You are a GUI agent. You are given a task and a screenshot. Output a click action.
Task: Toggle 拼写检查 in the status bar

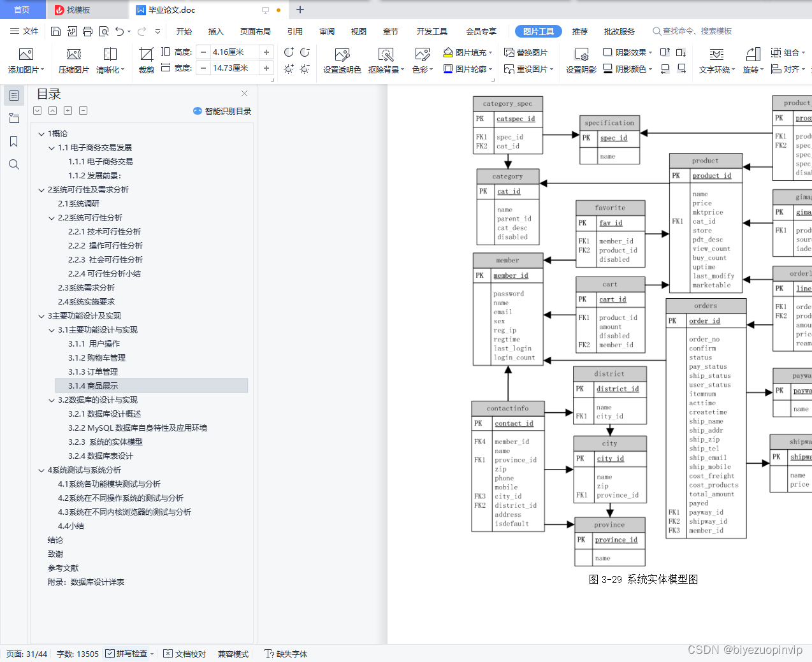(x=127, y=654)
